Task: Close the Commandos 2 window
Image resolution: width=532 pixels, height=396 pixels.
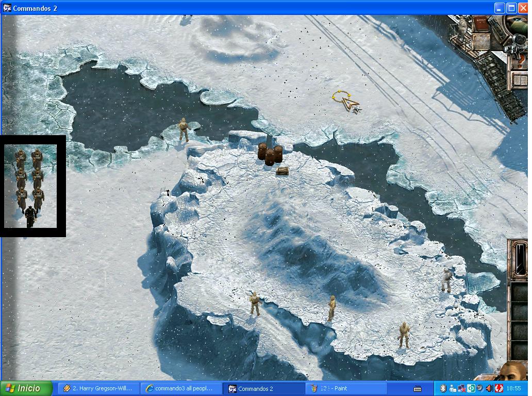Action: 523,8
